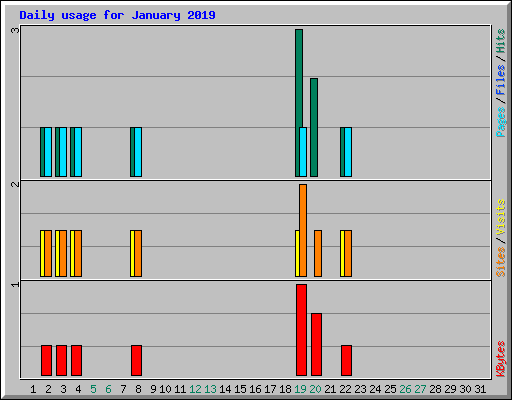Click the "KBytes" legend label
Image resolution: width=512 pixels, height=400 pixels.
pyautogui.click(x=500, y=359)
